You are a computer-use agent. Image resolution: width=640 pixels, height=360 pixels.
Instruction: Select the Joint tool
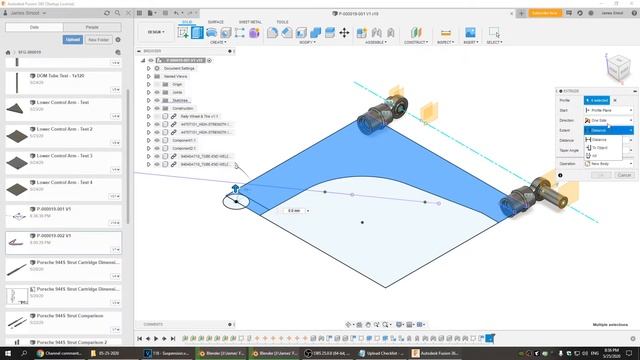376,32
